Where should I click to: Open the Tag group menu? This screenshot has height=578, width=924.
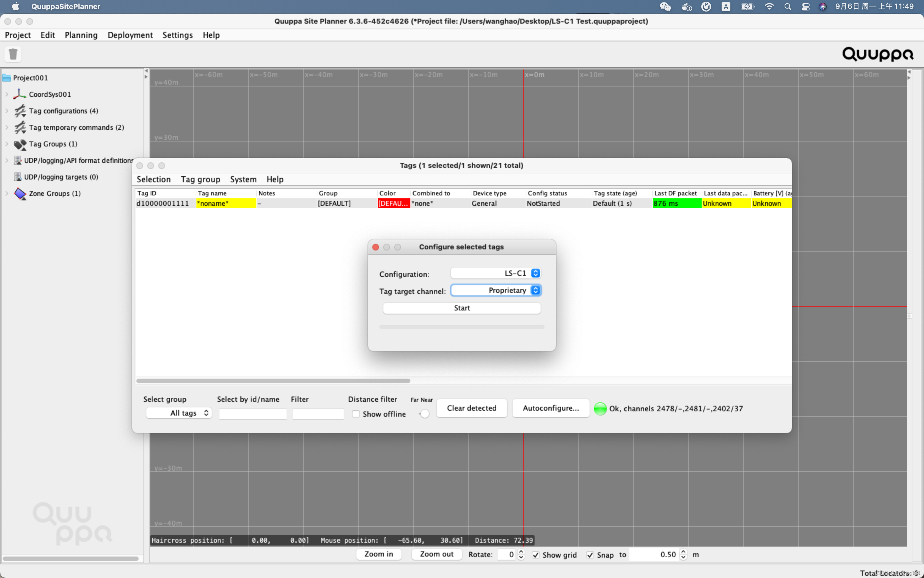pyautogui.click(x=200, y=179)
